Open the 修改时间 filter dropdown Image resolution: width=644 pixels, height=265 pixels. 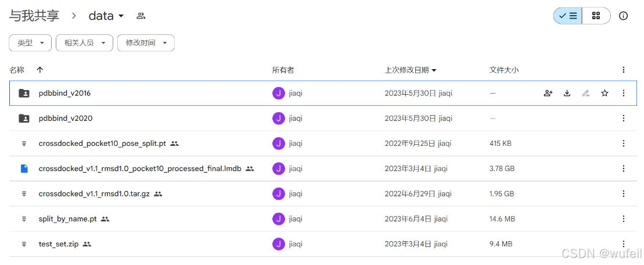tap(146, 43)
